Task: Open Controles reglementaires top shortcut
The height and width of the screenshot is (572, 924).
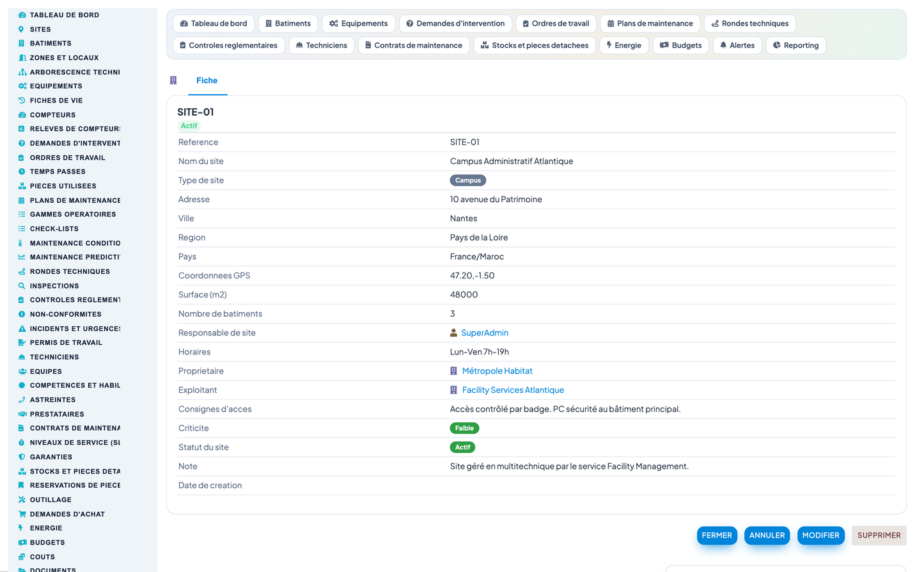Action: (x=229, y=45)
